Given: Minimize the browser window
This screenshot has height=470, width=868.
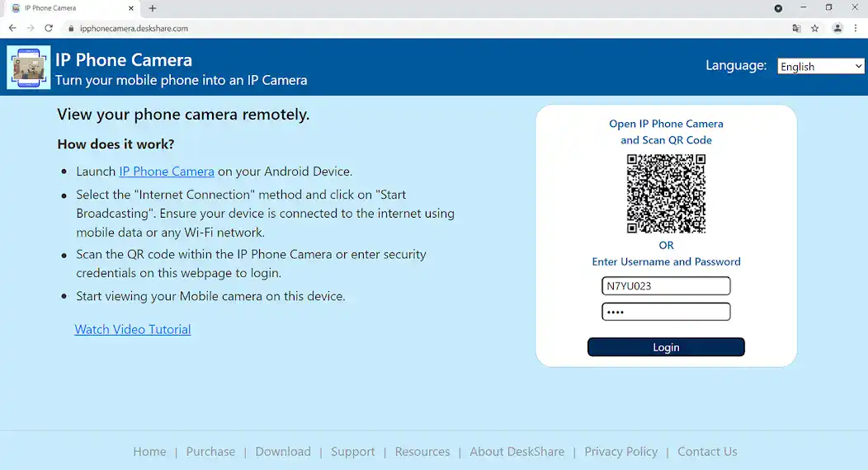Looking at the screenshot, I should tap(804, 7).
